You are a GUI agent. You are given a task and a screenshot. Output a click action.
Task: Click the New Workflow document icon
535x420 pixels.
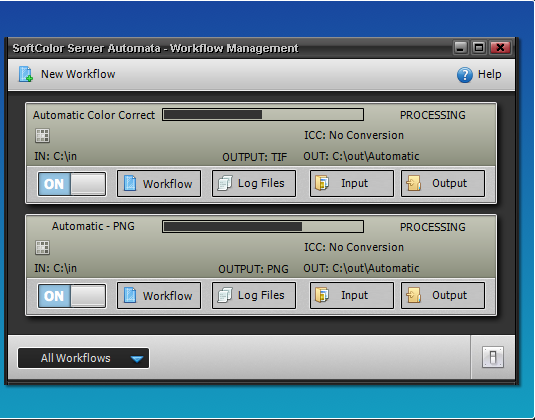point(26,74)
